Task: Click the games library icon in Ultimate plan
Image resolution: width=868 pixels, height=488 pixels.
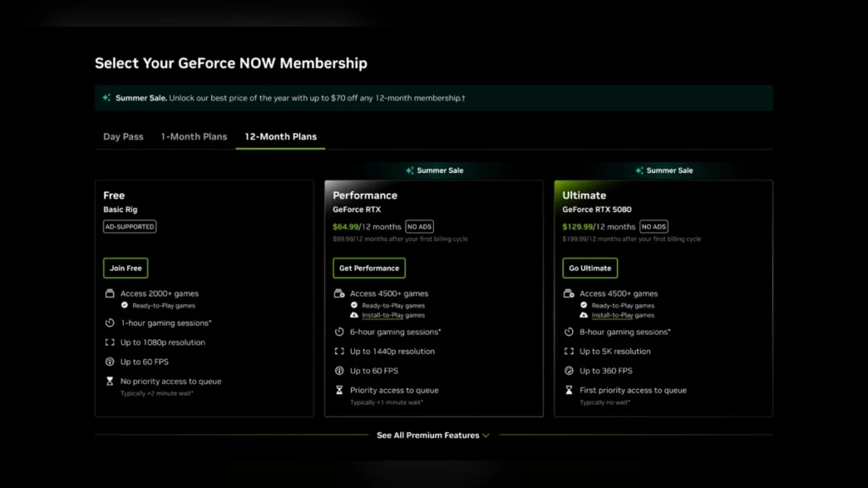Action: click(x=569, y=293)
